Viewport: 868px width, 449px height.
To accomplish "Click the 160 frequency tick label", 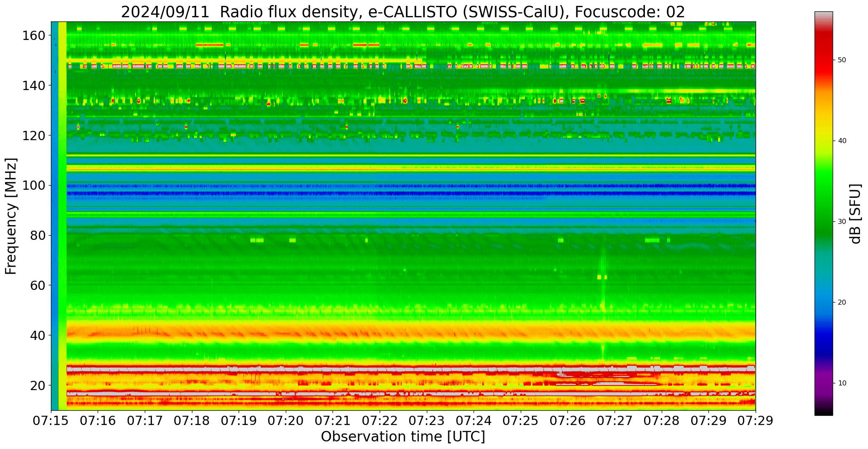I will click(34, 36).
